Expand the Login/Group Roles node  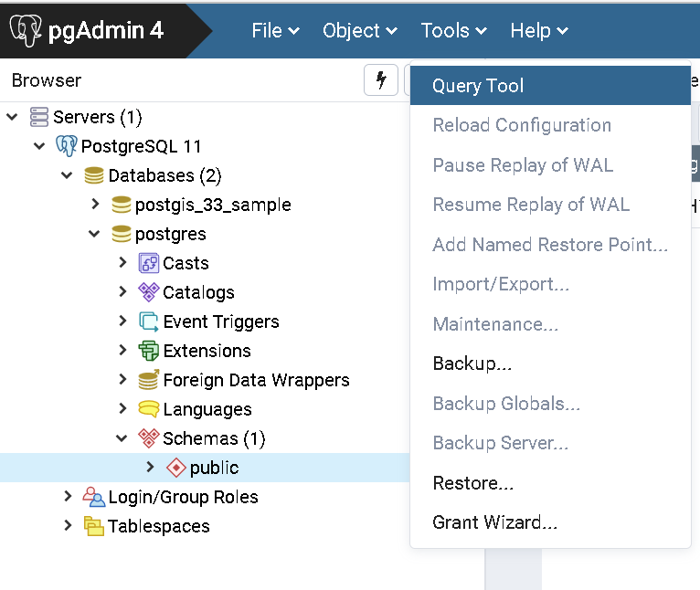(x=68, y=496)
